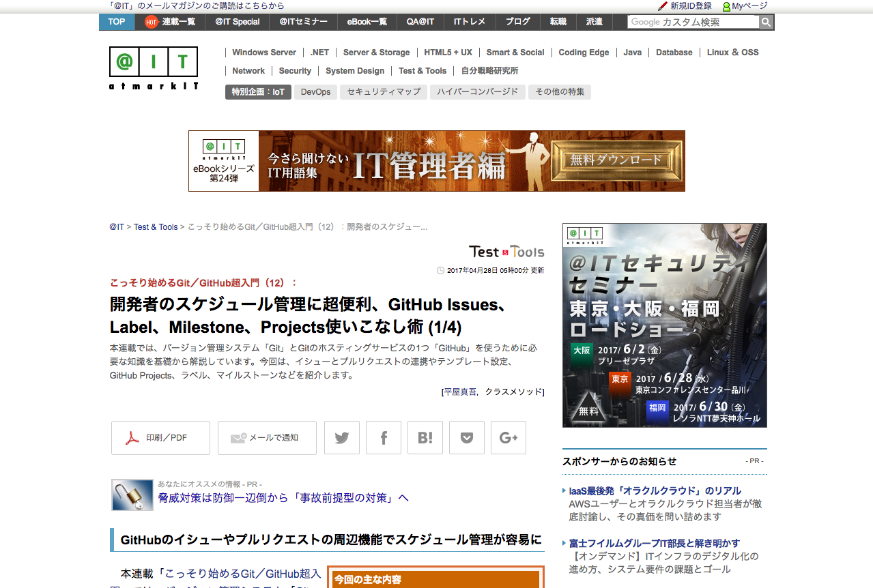Open 転職 menu item
Viewport: 873px width, 588px height.
coord(558,22)
